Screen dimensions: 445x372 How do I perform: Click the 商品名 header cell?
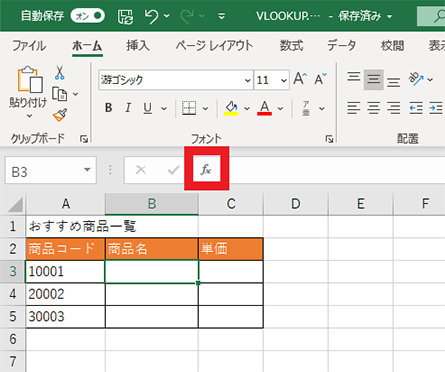click(x=152, y=249)
